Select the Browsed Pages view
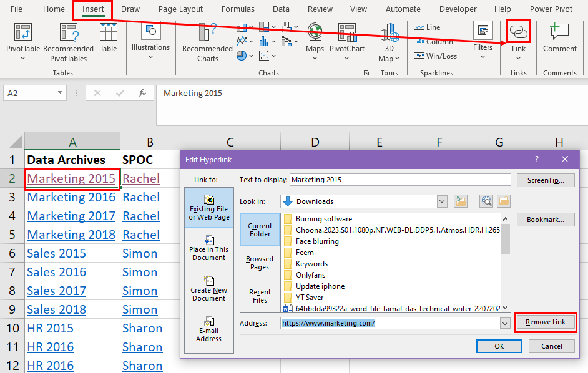The height and width of the screenshot is (373, 588). pyautogui.click(x=260, y=263)
